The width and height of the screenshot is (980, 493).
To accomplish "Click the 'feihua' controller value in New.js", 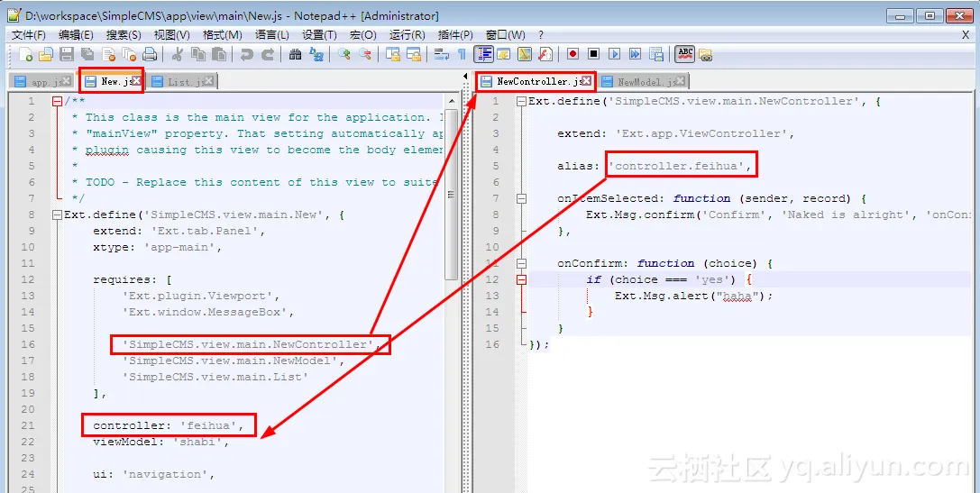I will pos(208,425).
